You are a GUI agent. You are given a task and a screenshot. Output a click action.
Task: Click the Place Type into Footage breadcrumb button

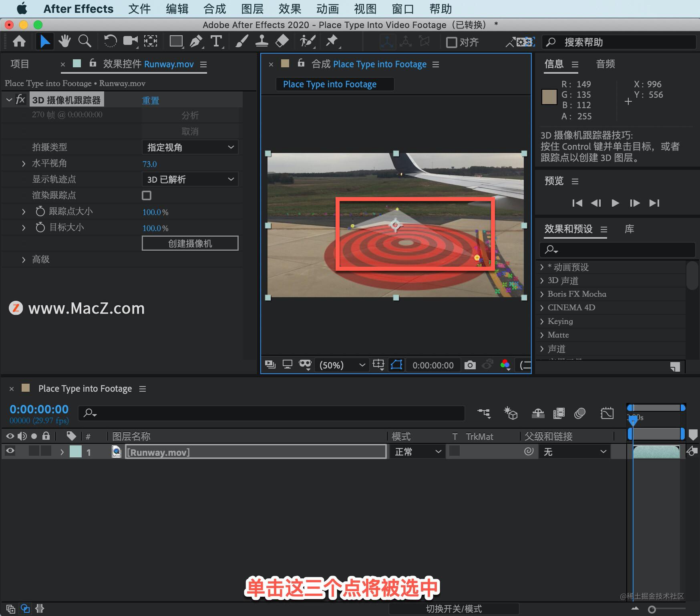pos(335,84)
